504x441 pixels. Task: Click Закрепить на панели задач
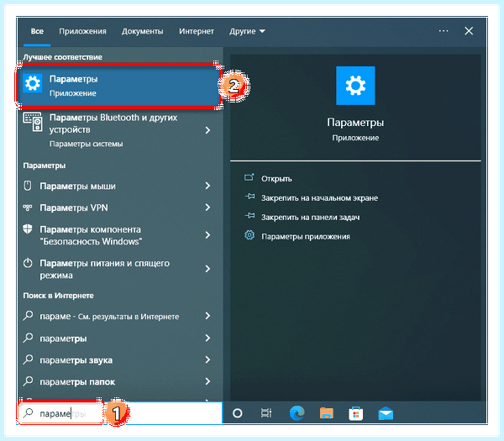pos(311,218)
